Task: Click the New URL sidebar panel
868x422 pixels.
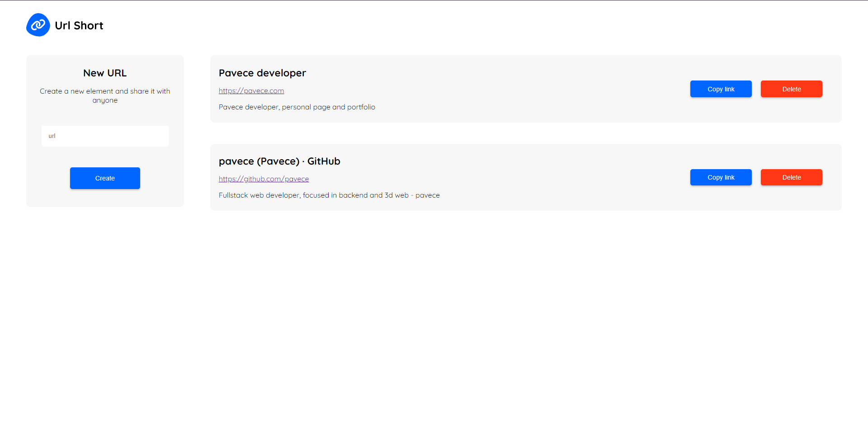Action: pos(105,199)
